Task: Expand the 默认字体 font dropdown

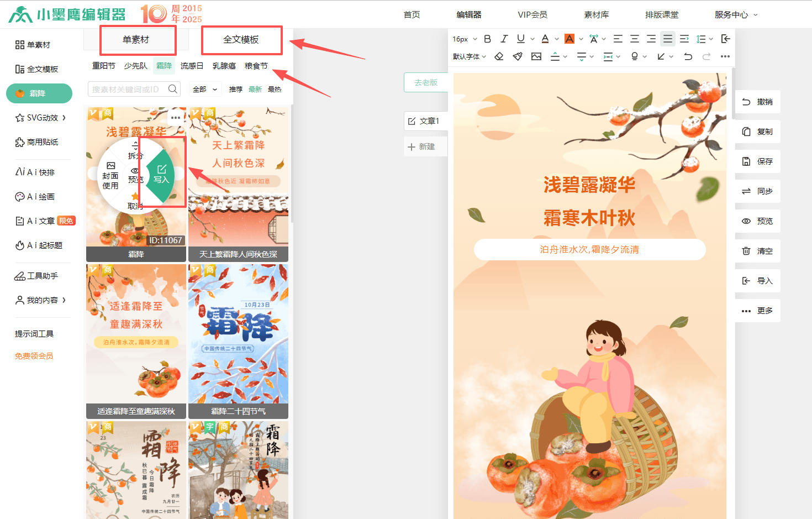Action: 470,56
